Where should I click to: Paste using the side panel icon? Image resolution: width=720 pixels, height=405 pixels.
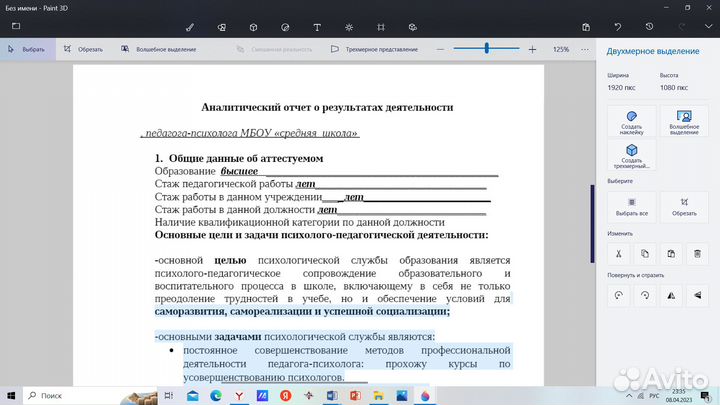[671, 253]
